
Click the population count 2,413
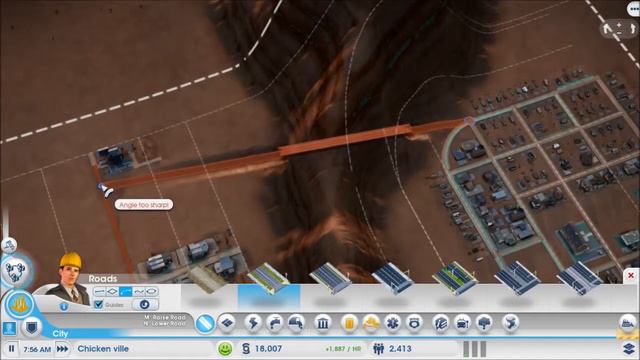pyautogui.click(x=400, y=349)
